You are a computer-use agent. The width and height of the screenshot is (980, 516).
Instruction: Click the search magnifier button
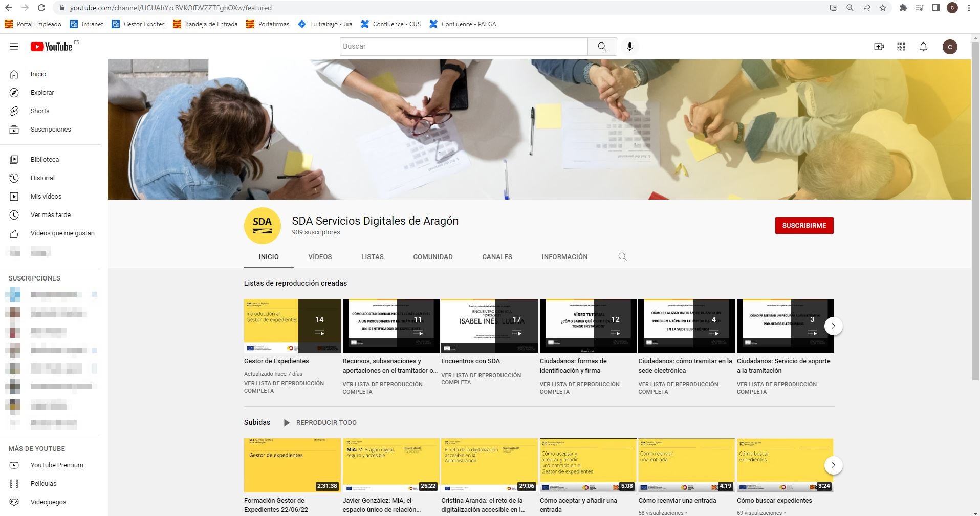pos(602,47)
